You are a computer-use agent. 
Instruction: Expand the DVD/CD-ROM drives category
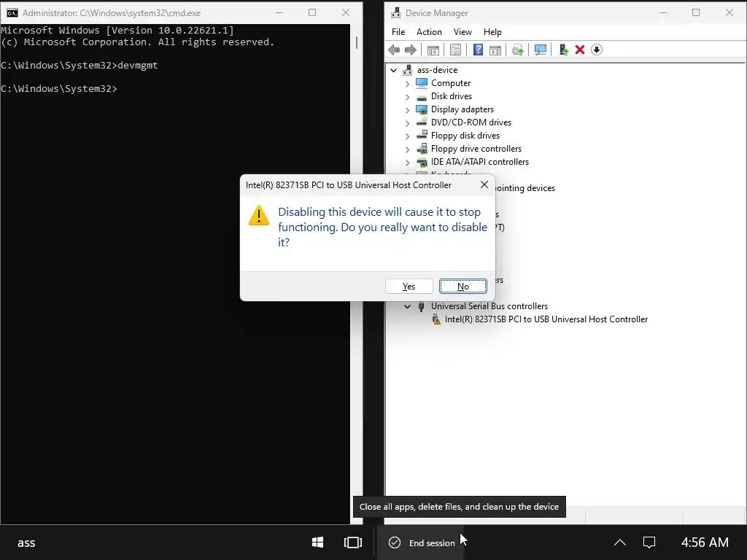point(407,122)
